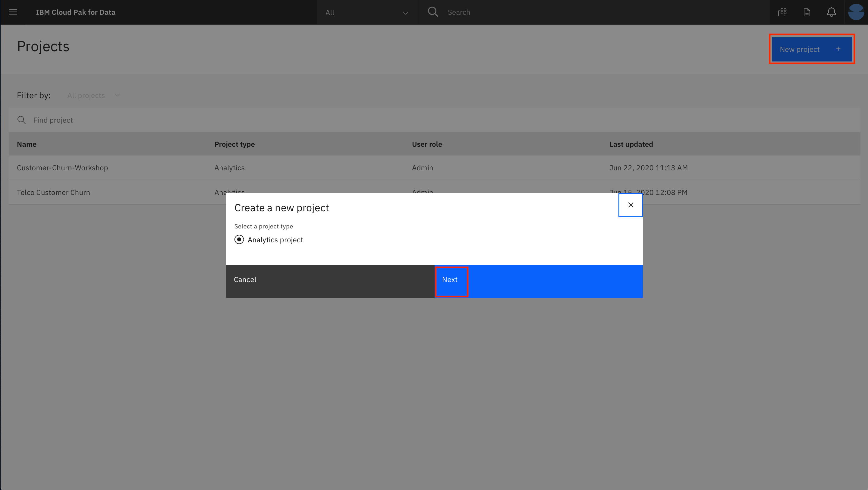Open the user profile avatar

pos(856,12)
